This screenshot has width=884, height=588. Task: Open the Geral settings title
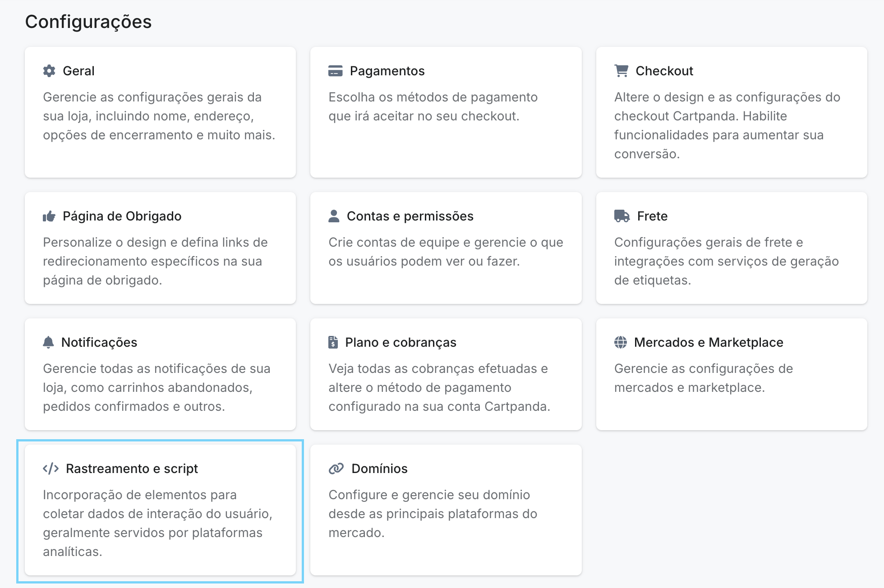(78, 71)
